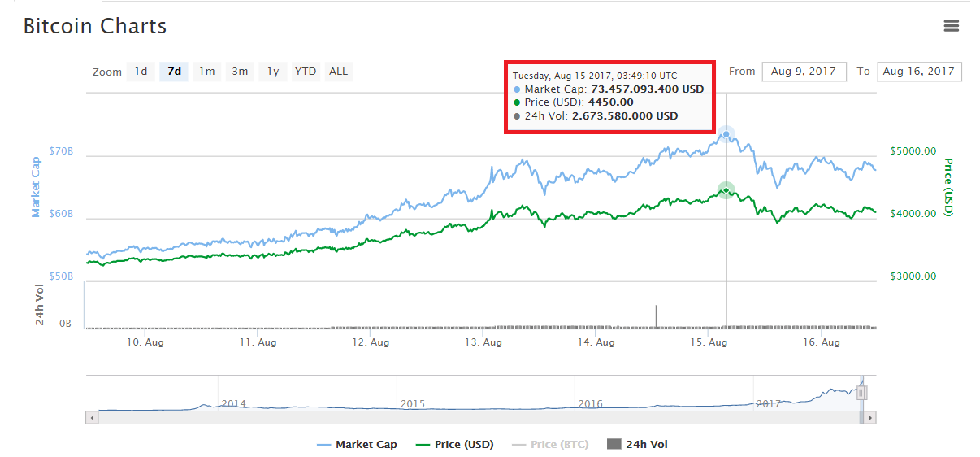The height and width of the screenshot is (457, 980).
Task: Select the ALL zoom option
Action: 339,72
